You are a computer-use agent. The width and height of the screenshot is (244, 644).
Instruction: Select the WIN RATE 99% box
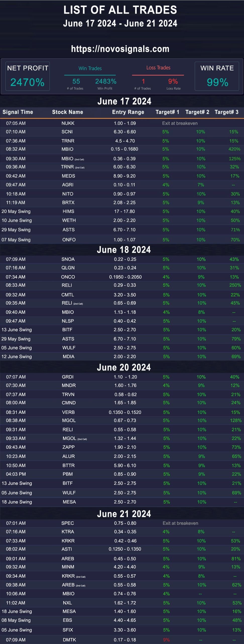217,76
